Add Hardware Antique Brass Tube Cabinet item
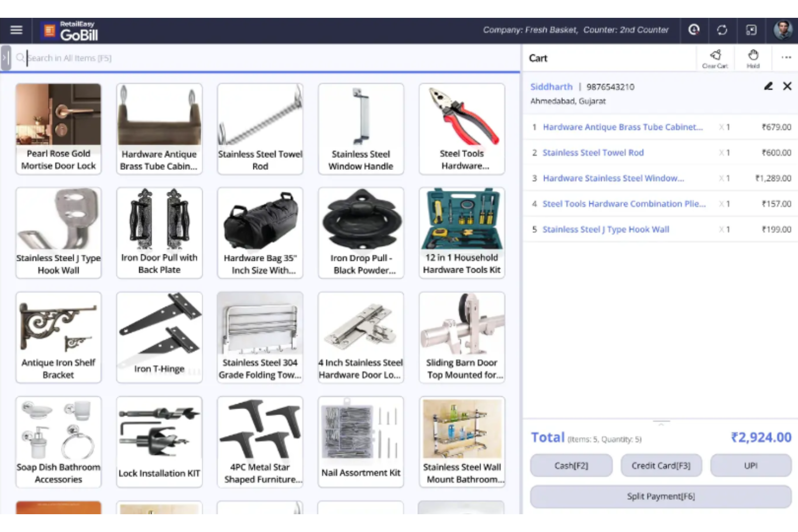798x532 pixels. point(159,129)
